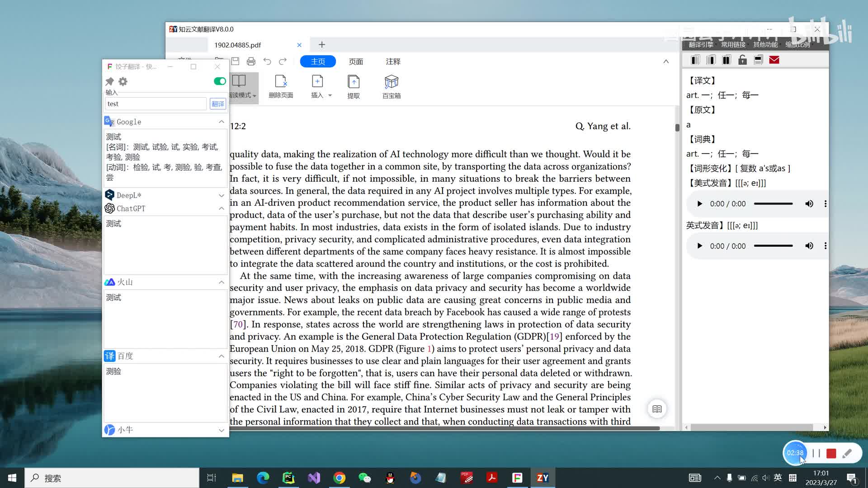The image size is (868, 488).
Task: Click the unlock padlock icon
Action: click(x=742, y=60)
